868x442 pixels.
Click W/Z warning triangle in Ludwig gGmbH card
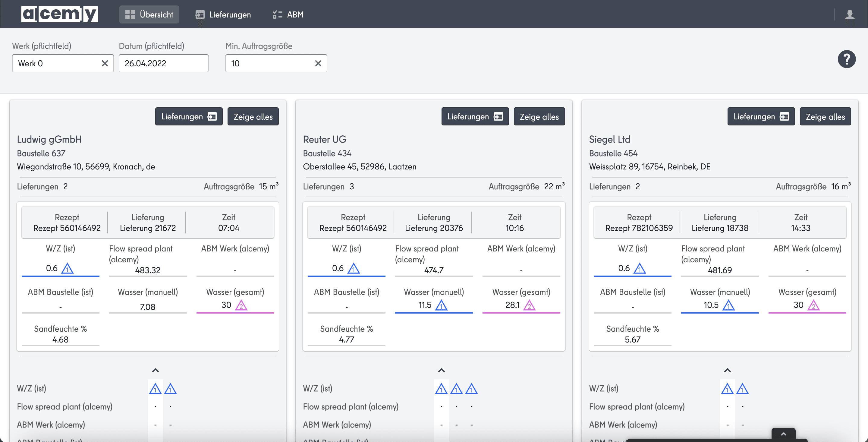pos(68,268)
